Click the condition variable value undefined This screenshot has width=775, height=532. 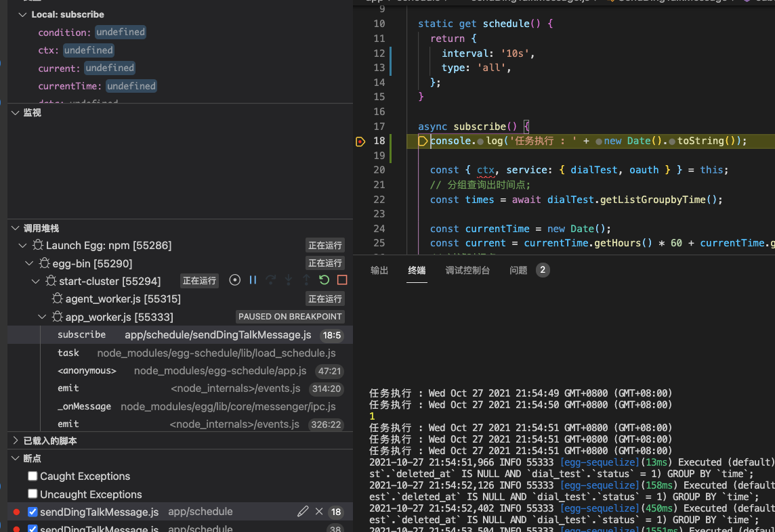pos(121,32)
